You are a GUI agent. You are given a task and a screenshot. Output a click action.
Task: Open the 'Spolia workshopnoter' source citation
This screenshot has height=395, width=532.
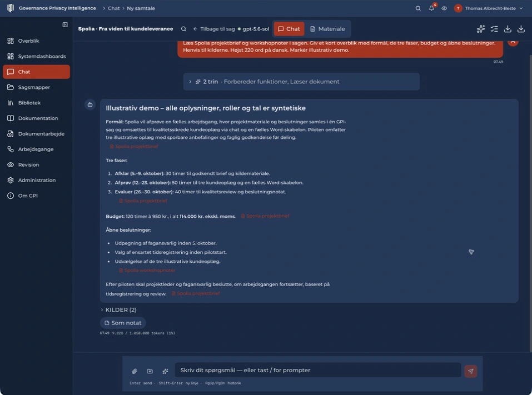pos(147,270)
